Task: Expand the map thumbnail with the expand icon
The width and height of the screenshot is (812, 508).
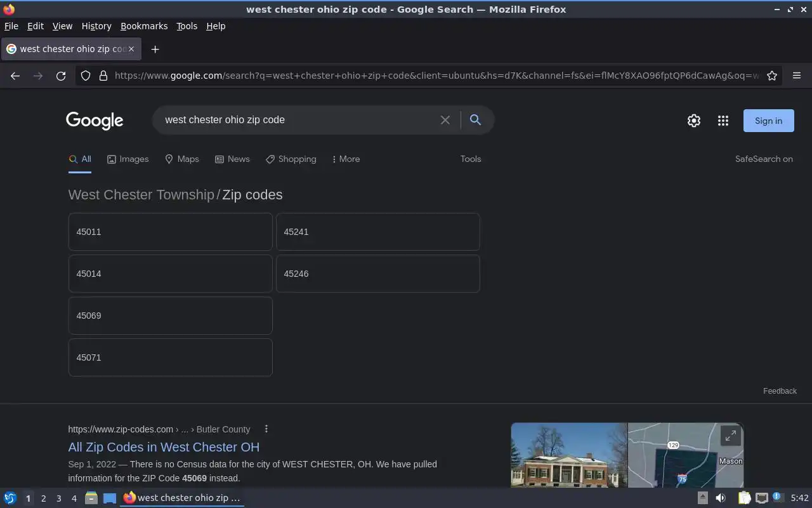Action: (x=731, y=436)
